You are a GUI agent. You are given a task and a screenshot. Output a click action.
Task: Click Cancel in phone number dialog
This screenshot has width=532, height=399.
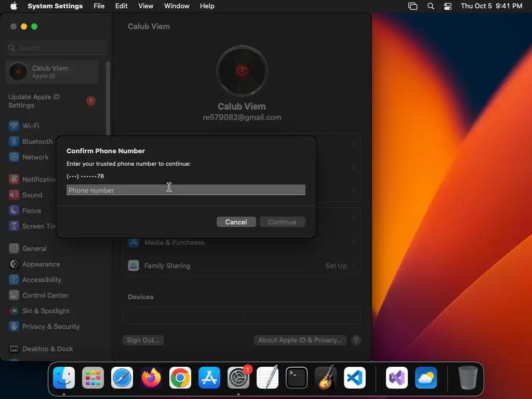coord(236,222)
